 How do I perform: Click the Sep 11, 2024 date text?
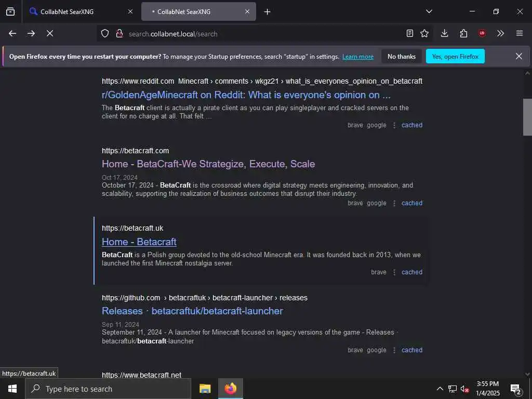[x=121, y=324]
